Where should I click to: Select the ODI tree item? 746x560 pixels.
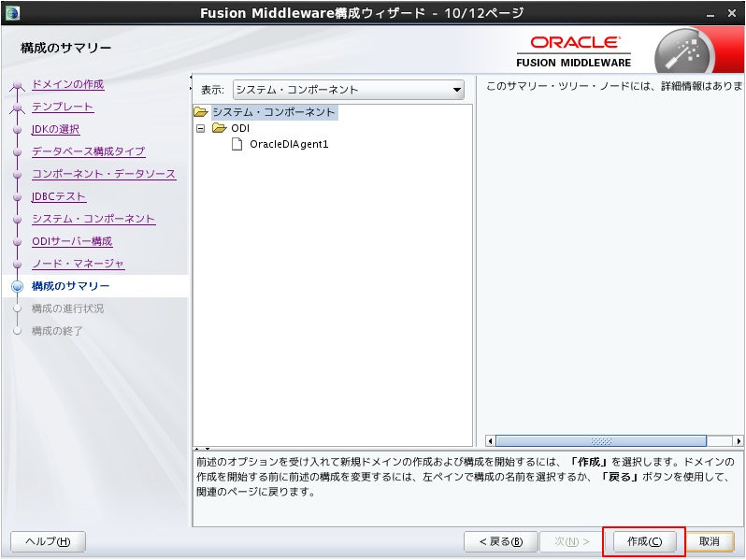(240, 128)
